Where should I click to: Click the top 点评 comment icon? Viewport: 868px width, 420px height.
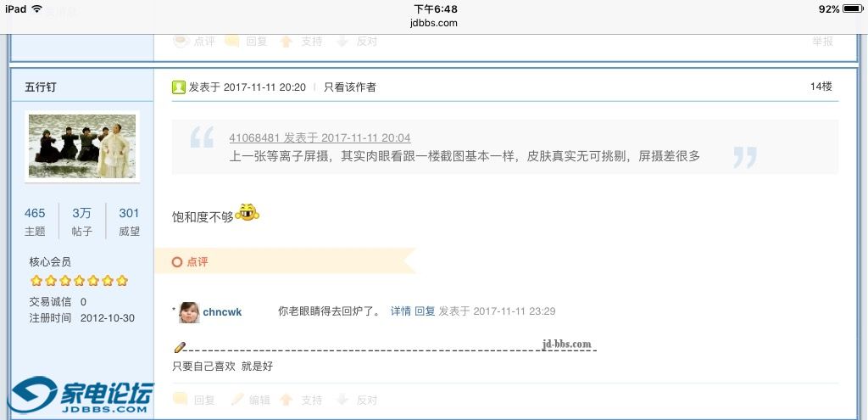pos(181,41)
